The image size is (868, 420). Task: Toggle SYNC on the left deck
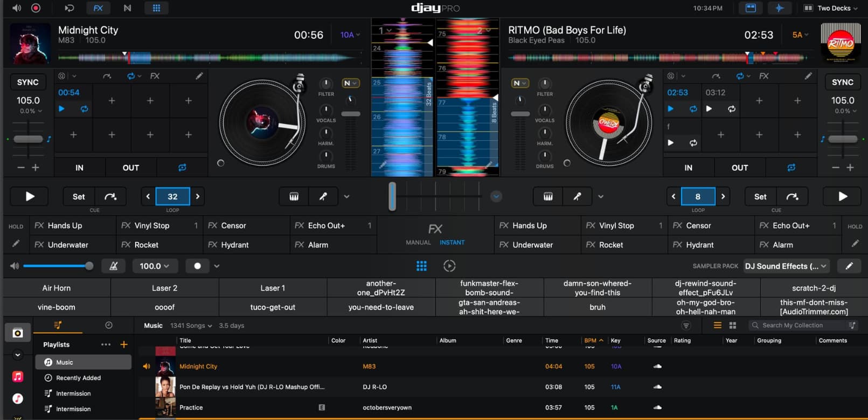27,82
